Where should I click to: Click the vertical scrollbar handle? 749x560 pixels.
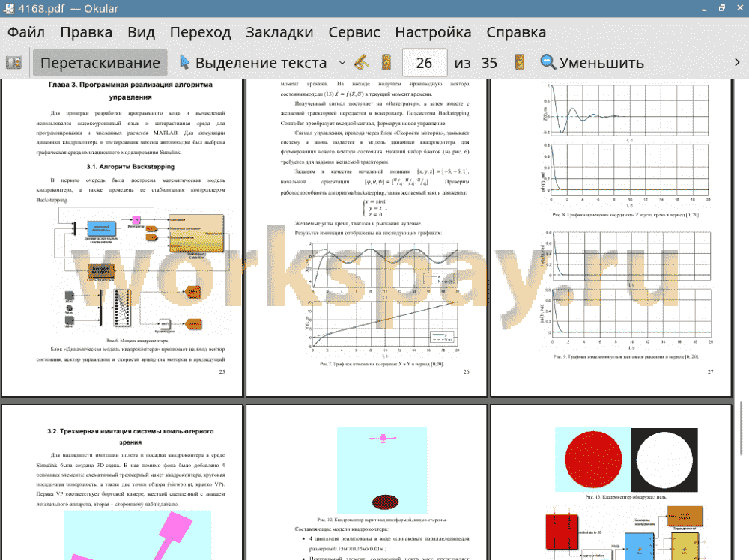pos(741,428)
